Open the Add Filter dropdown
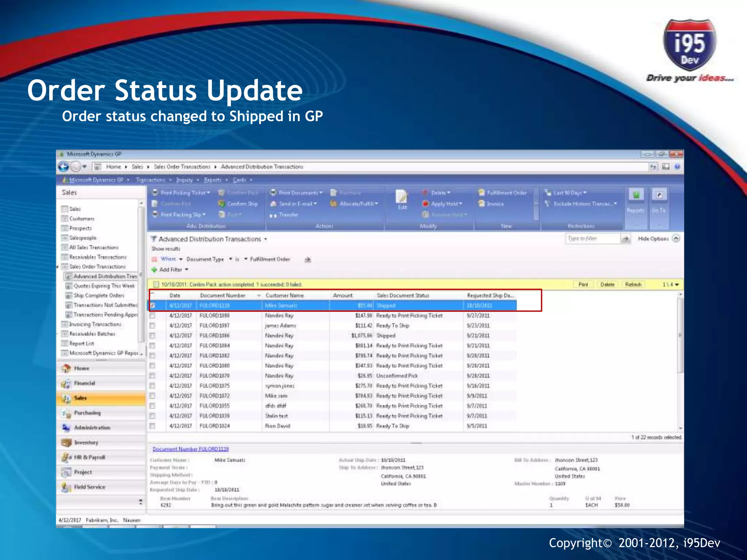Viewport: 747px width, 560px height. point(186,270)
